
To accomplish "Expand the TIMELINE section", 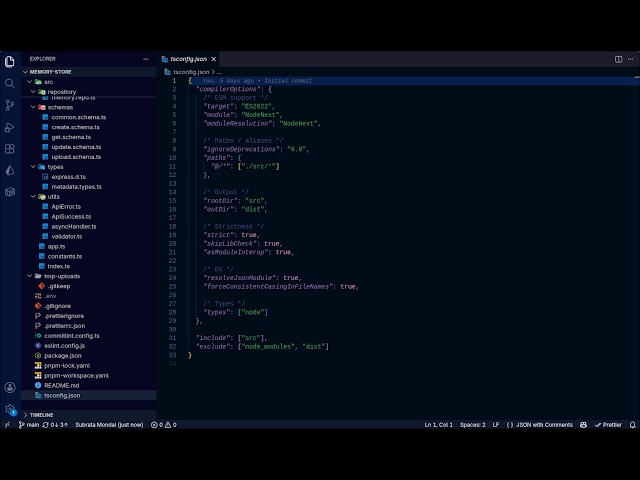I will (x=89, y=415).
